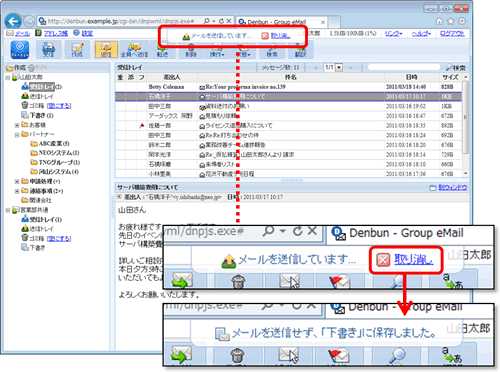Expand the お客様 folder
500x372 pixels.
(17, 125)
